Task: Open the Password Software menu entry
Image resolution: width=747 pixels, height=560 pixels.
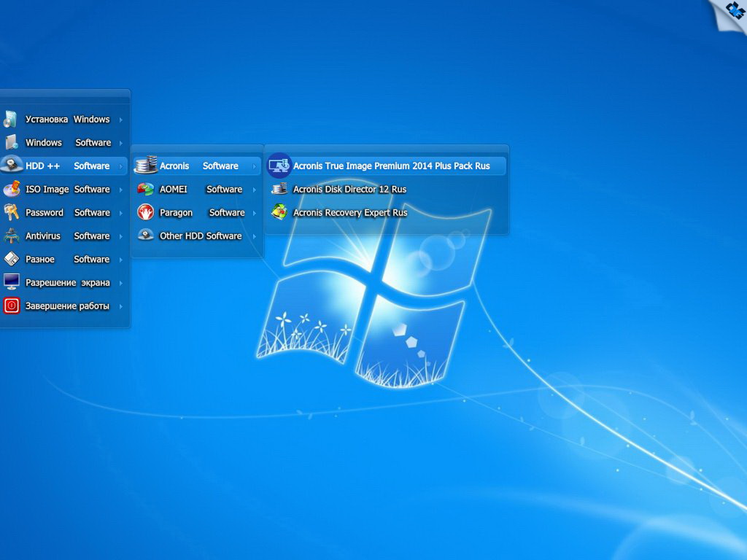Action: coord(64,212)
